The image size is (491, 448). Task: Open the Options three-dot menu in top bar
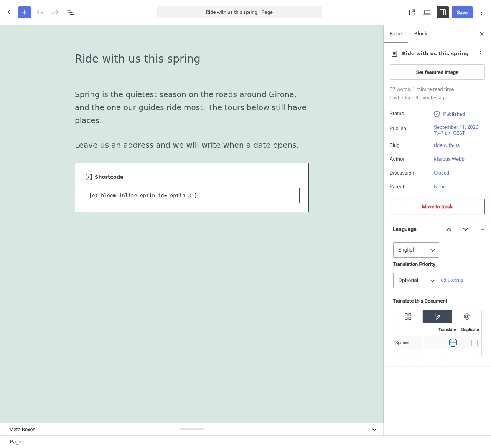point(482,12)
